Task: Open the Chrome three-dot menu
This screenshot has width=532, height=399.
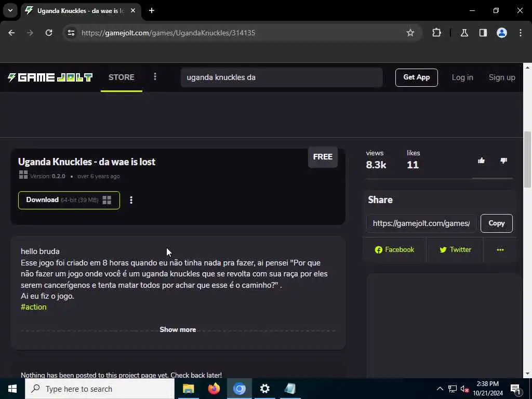Action: 521,33
